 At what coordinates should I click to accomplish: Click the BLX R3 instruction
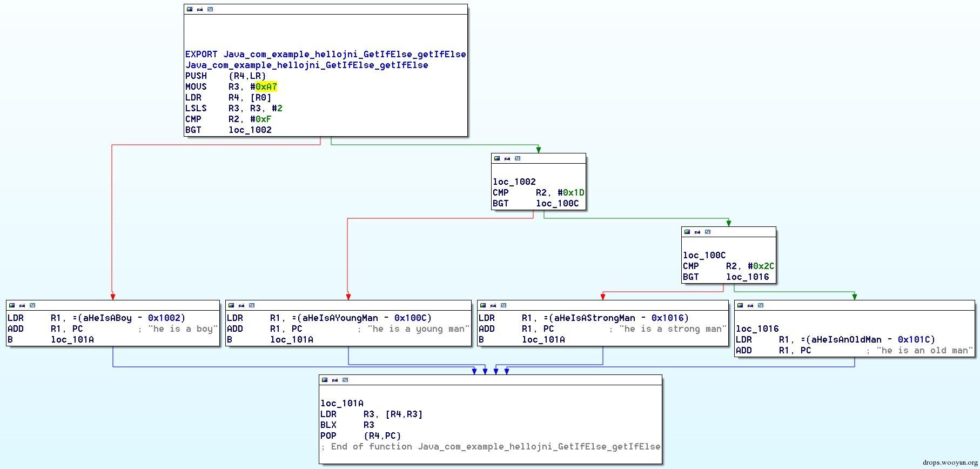click(347, 425)
